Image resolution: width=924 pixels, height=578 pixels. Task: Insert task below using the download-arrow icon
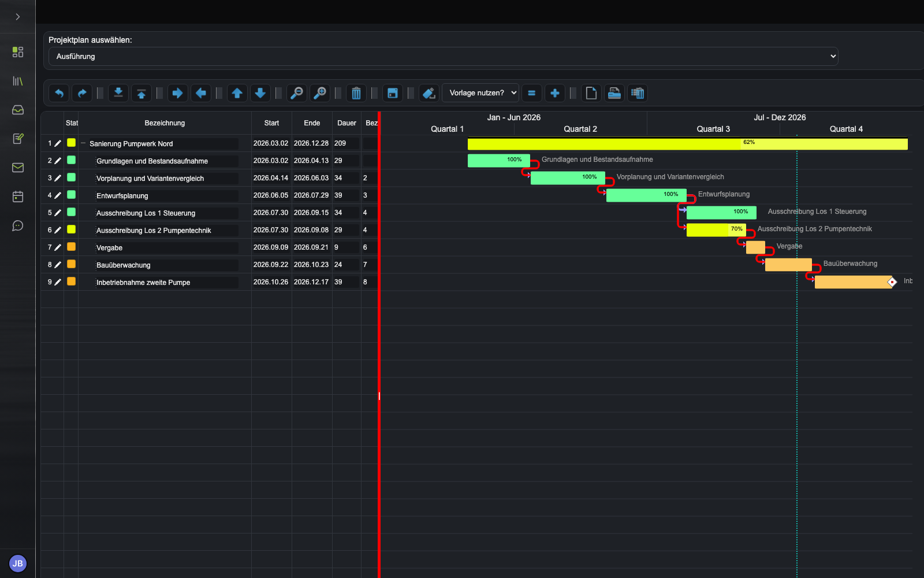click(x=118, y=93)
